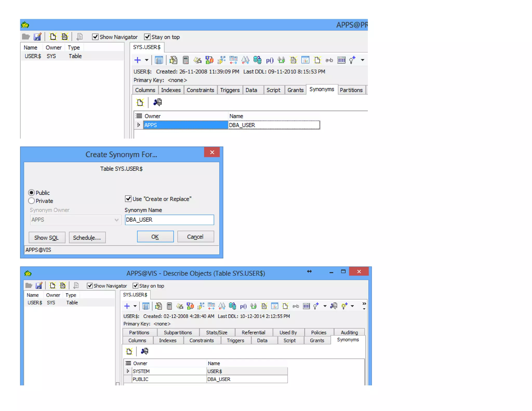Toggle Stay on top in bottom window
This screenshot has height=411, width=532.
[135, 286]
